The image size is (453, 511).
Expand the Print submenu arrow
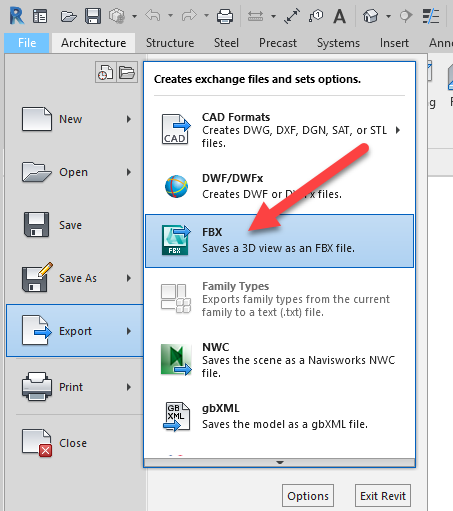[x=129, y=387]
